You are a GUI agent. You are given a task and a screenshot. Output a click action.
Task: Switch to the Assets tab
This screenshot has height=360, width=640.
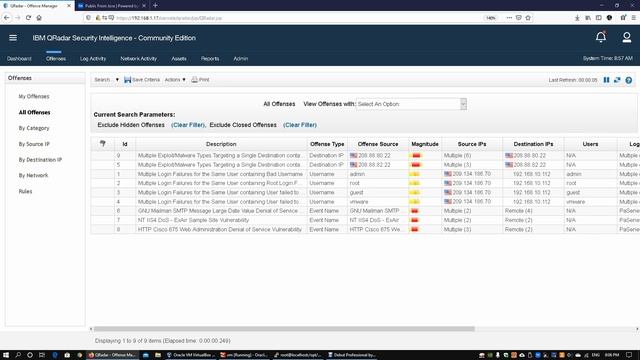tap(179, 59)
